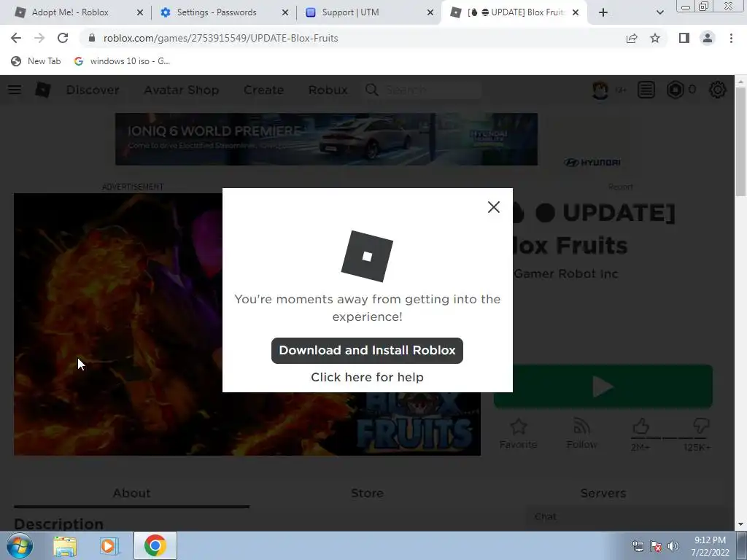The image size is (747, 560).
Task: Click the Roblox logo in the dialog
Action: coord(367,256)
